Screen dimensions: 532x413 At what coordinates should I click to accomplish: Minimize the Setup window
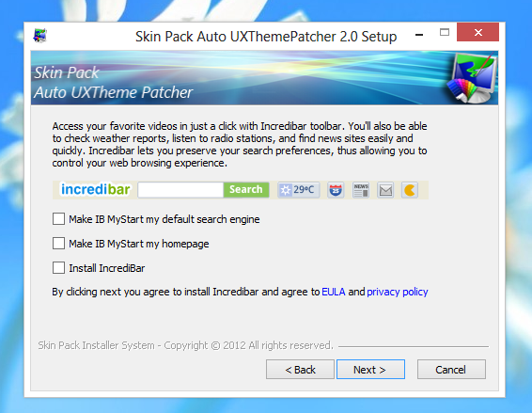click(x=419, y=34)
